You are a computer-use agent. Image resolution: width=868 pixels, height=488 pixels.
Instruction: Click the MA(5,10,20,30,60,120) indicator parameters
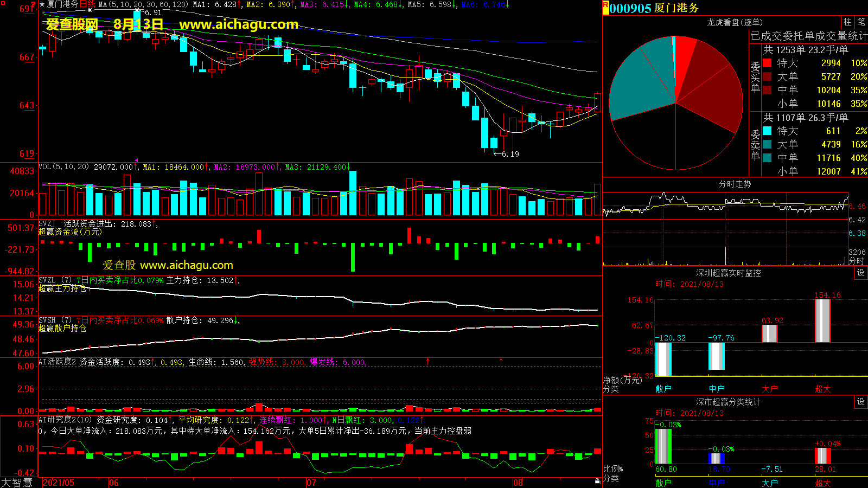[143, 4]
